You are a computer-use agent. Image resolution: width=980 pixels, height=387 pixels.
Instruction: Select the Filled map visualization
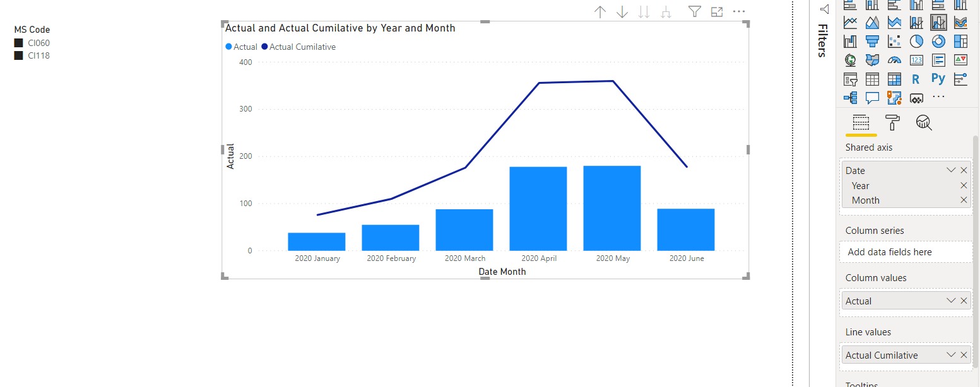tap(872, 61)
